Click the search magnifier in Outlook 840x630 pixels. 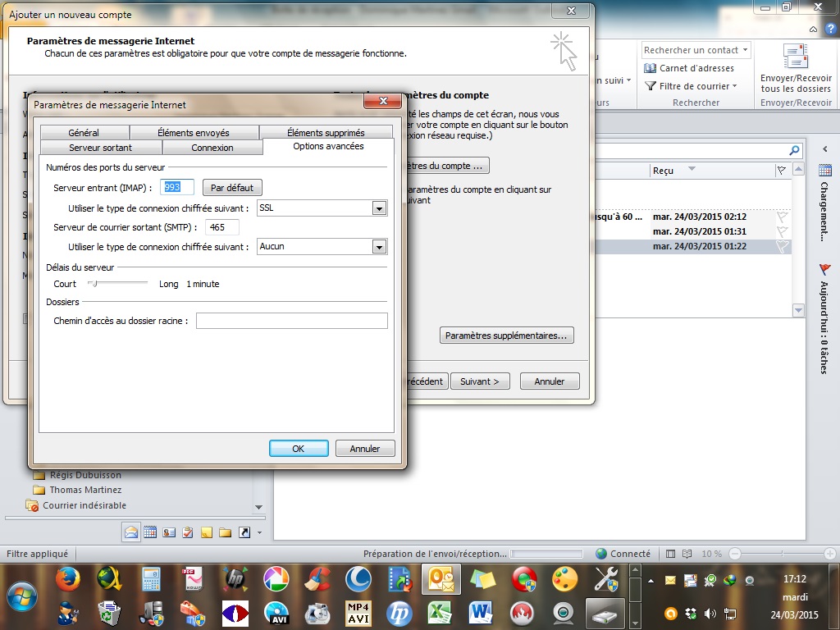tap(794, 151)
